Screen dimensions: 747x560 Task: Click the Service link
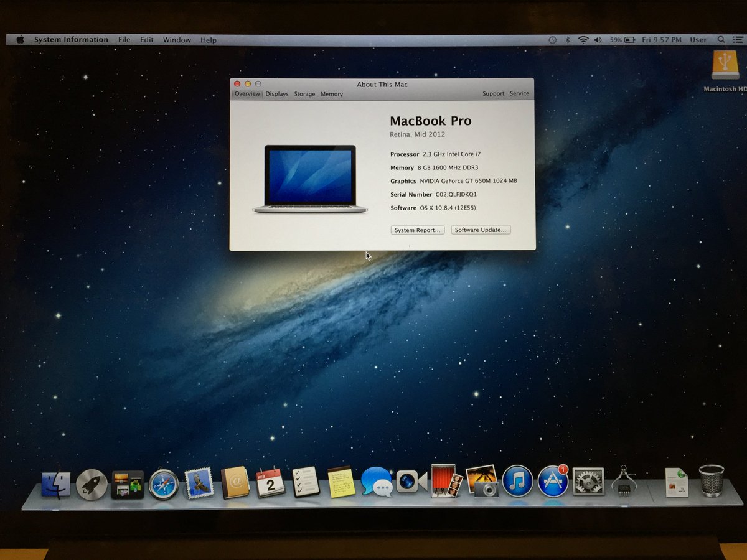(x=519, y=94)
